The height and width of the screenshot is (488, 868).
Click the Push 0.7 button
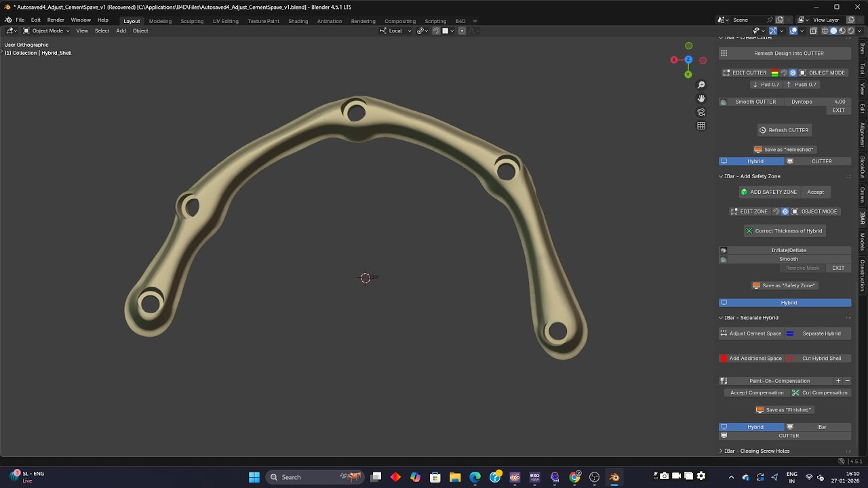[802, 85]
